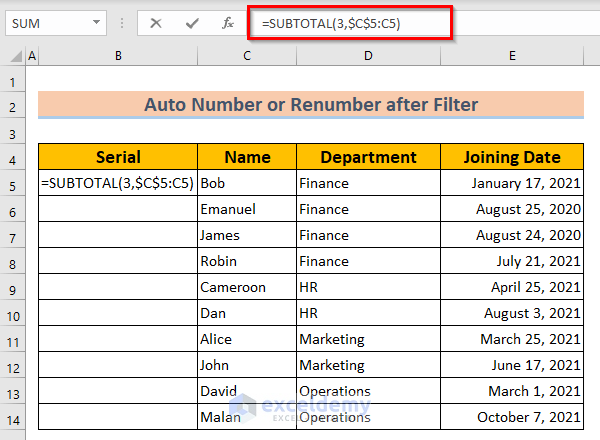Click the Cancel X icon in formula bar

(x=155, y=23)
